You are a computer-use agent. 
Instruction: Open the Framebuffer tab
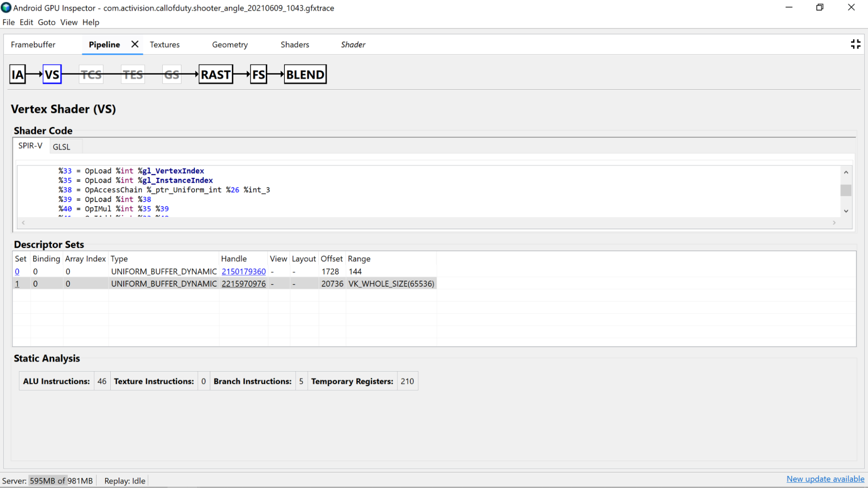point(33,45)
